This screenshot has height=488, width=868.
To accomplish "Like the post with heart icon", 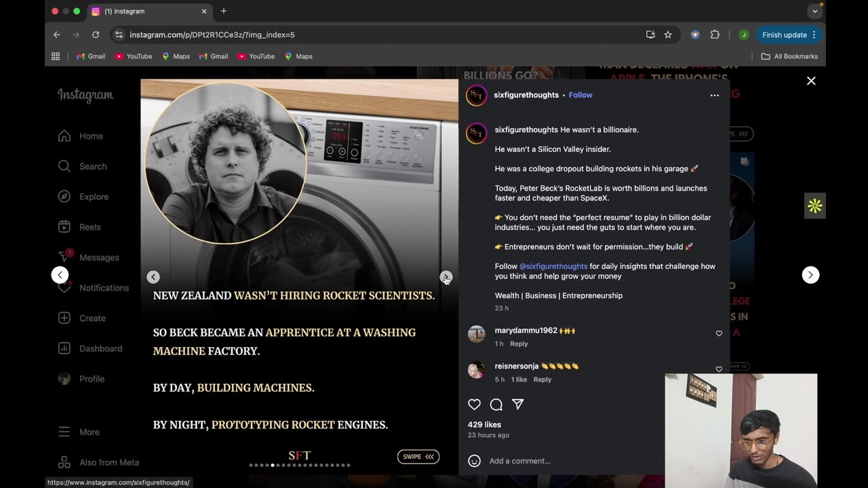I will click(x=474, y=405).
